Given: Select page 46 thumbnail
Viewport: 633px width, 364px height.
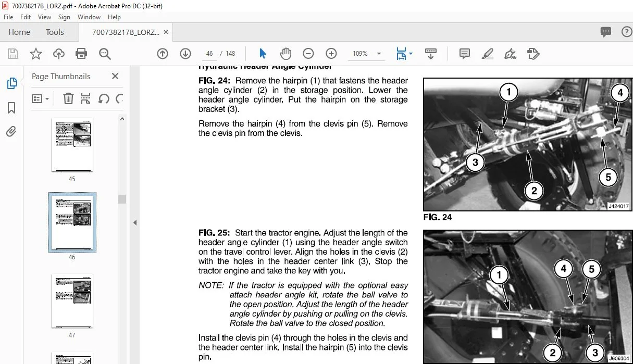Looking at the screenshot, I should pyautogui.click(x=72, y=223).
